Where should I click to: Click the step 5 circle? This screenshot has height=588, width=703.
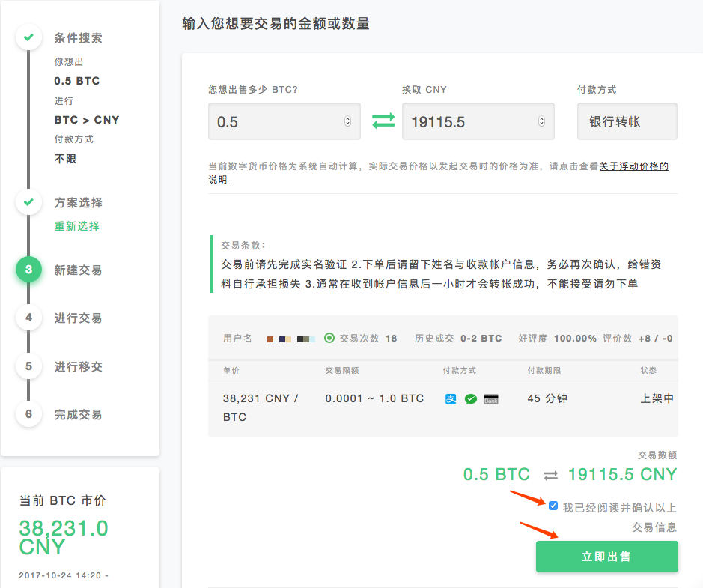tap(28, 366)
